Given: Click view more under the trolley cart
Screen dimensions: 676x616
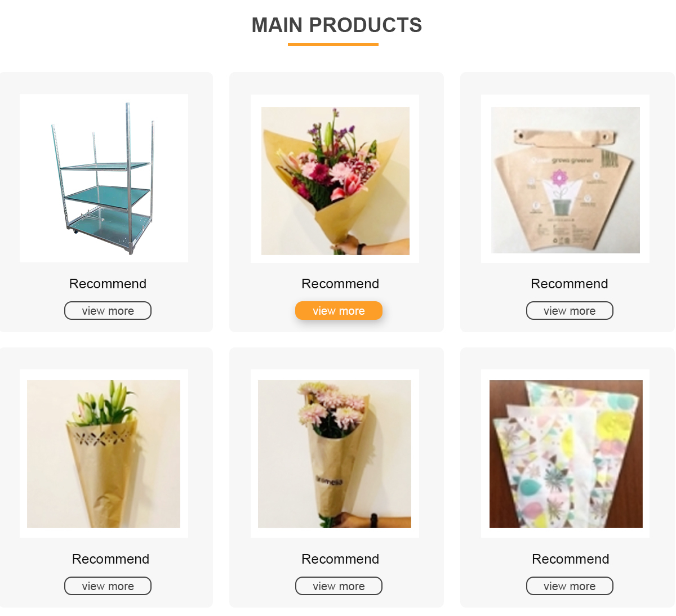Looking at the screenshot, I should 108,311.
